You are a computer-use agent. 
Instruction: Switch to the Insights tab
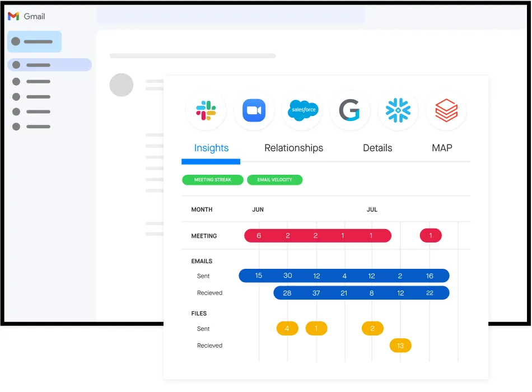coord(211,148)
